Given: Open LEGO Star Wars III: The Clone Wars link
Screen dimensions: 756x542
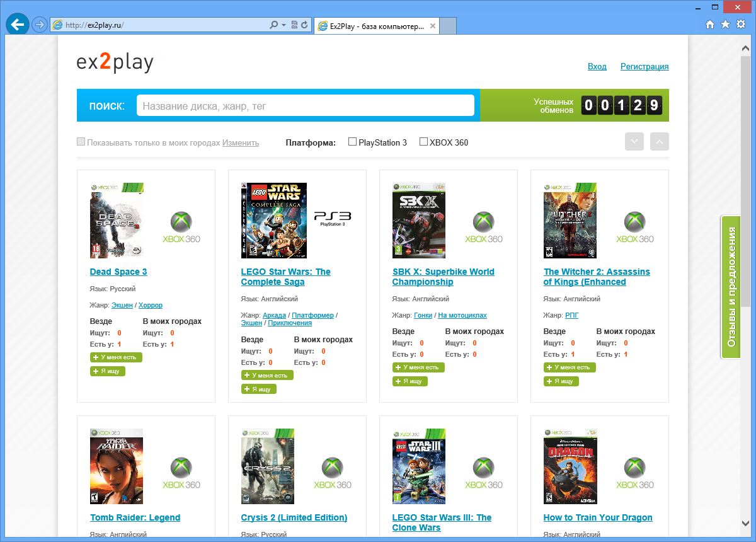Looking at the screenshot, I should 442,522.
